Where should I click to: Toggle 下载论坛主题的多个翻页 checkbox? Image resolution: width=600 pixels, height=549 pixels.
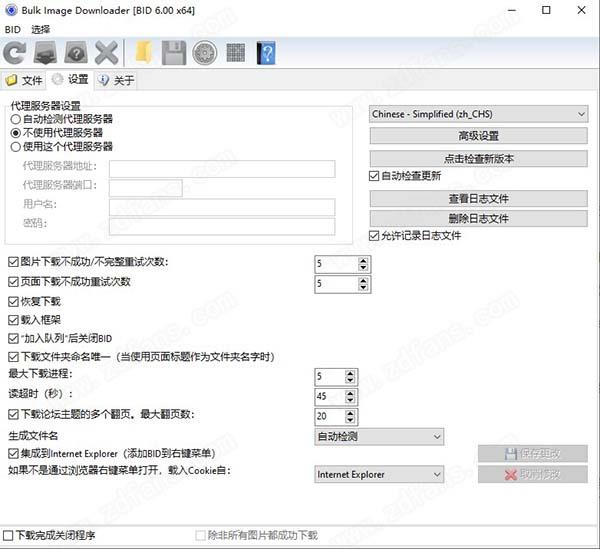pos(13,414)
